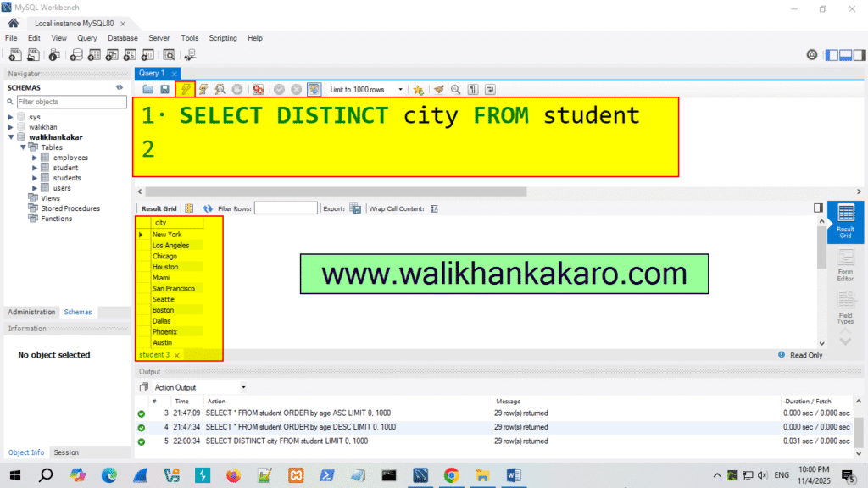Save the current SQL script
This screenshot has height=488, width=868.
[x=164, y=89]
